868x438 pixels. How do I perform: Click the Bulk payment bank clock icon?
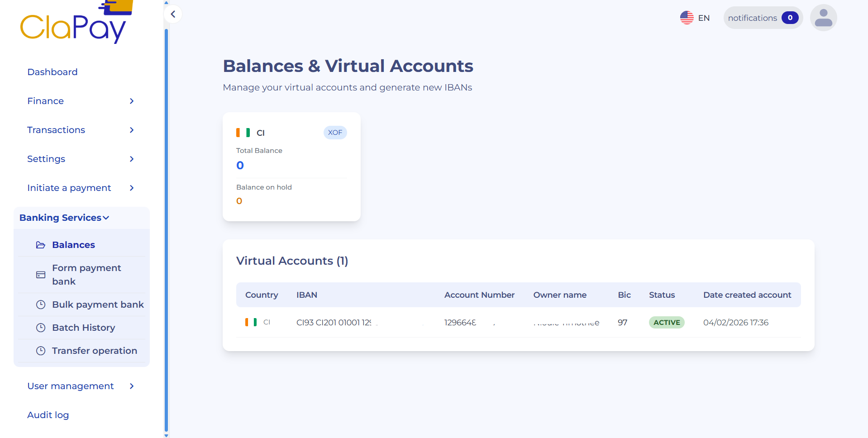(41, 305)
